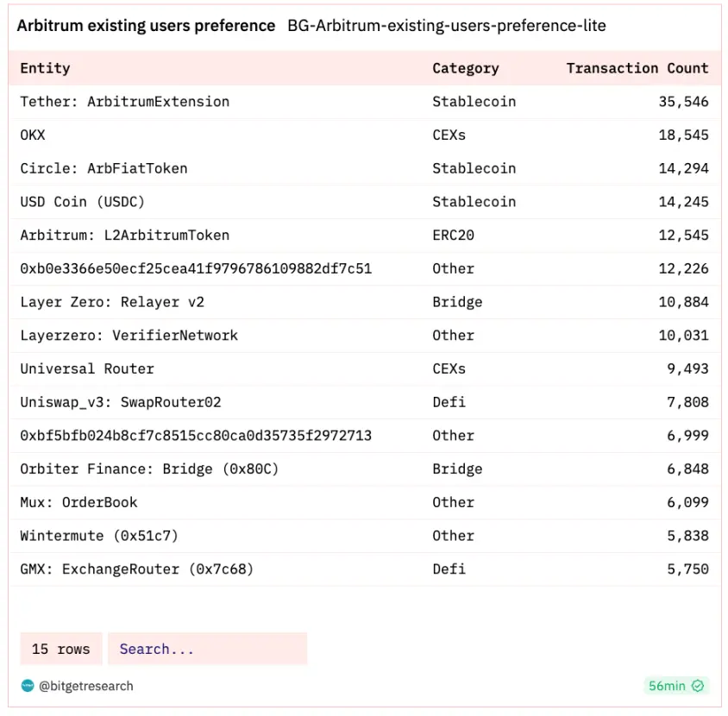Image resolution: width=728 pixels, height=716 pixels.
Task: Click the Uniswap_v3: SwapRouter02 entity cell
Action: tap(125, 402)
